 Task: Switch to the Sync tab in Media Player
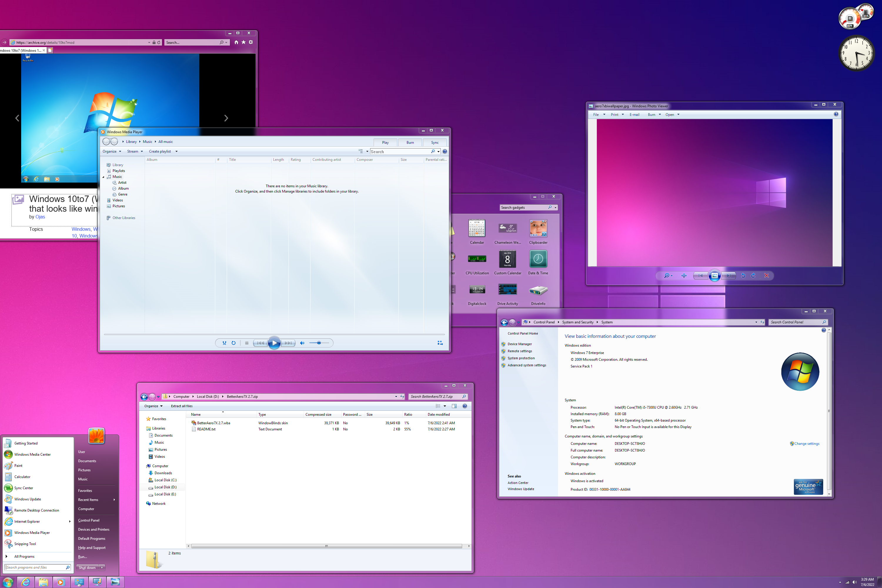coord(435,143)
